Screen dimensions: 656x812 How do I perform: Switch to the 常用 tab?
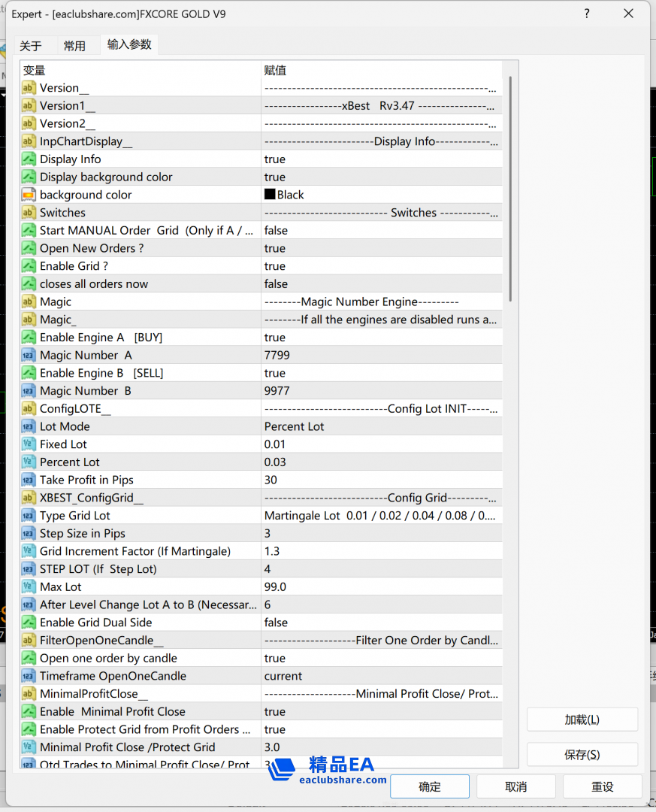(x=74, y=46)
